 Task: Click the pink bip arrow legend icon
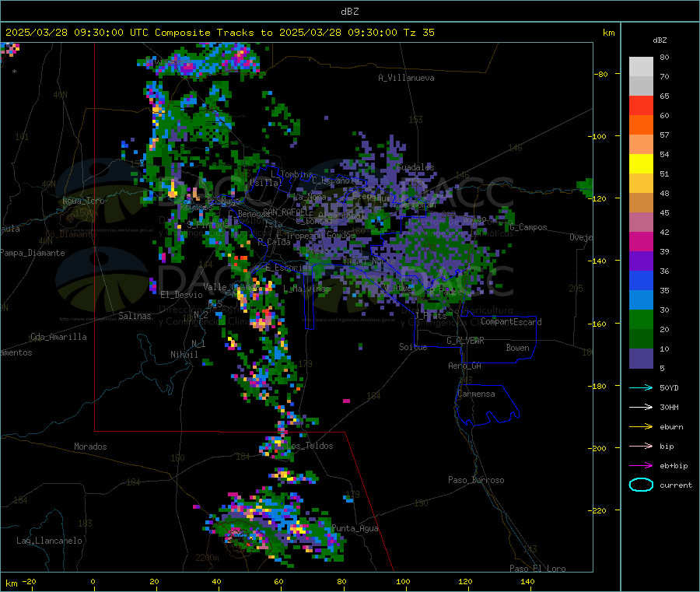click(641, 446)
